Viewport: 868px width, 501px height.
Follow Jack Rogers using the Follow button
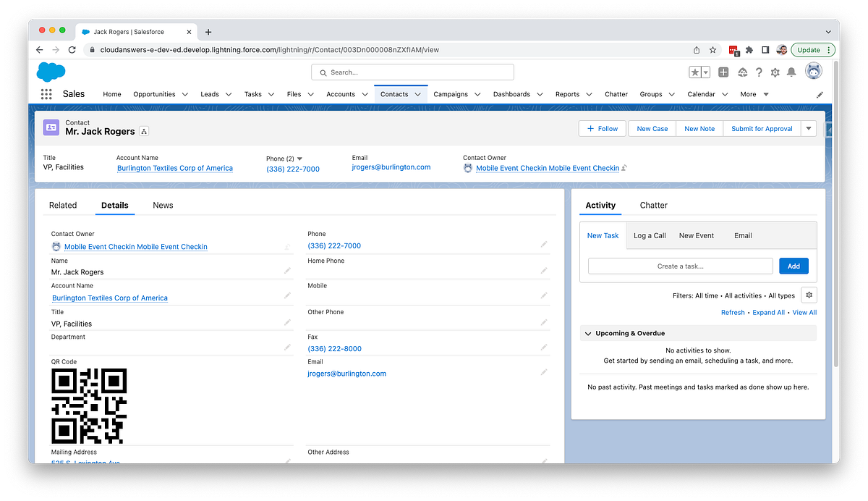pos(602,128)
